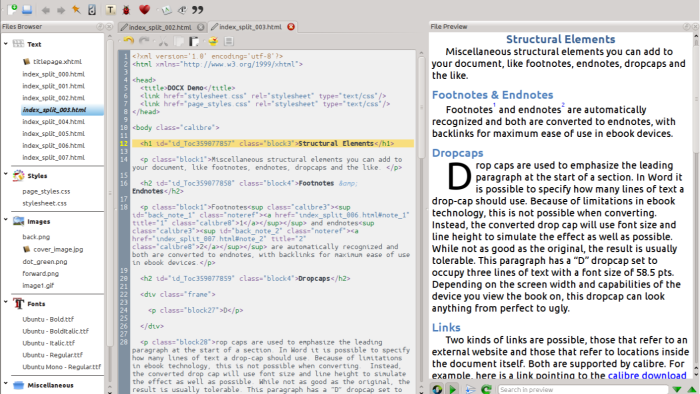Select Ubuntu - BoldItalic.ttf font file

tap(56, 332)
